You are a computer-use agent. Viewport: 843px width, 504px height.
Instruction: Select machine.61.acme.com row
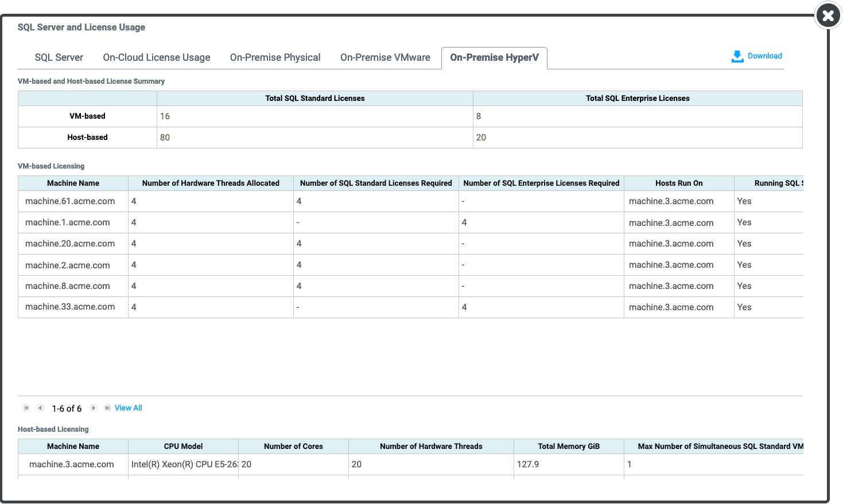coord(70,201)
